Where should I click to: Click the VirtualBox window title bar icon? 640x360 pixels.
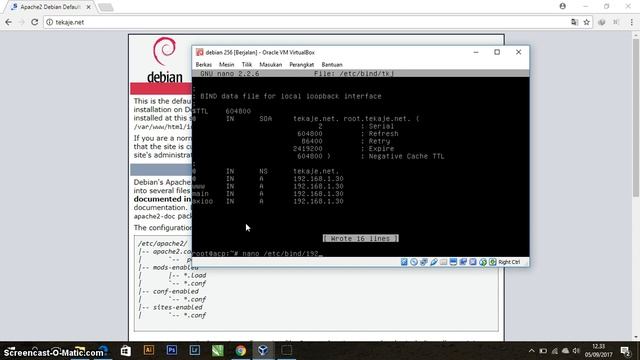click(200, 52)
